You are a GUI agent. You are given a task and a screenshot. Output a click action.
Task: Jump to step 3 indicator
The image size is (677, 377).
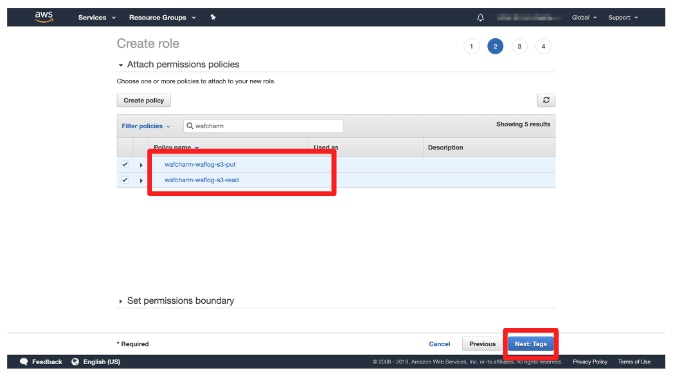tap(519, 46)
